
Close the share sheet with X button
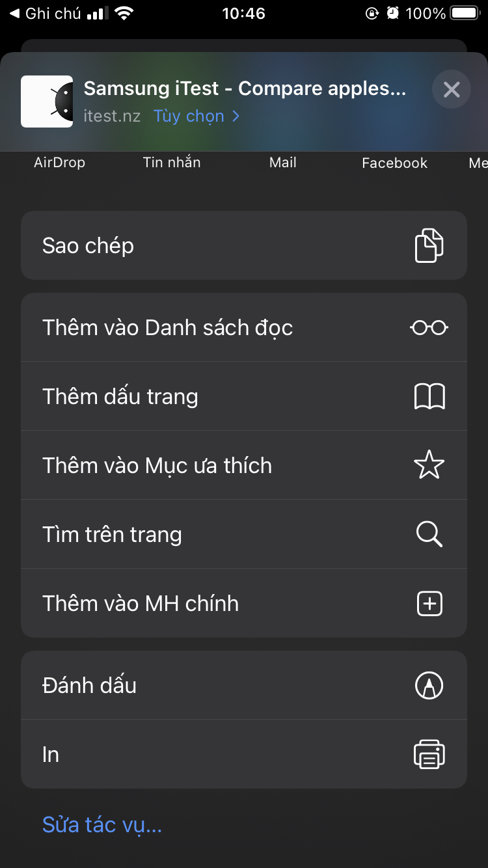[x=452, y=89]
